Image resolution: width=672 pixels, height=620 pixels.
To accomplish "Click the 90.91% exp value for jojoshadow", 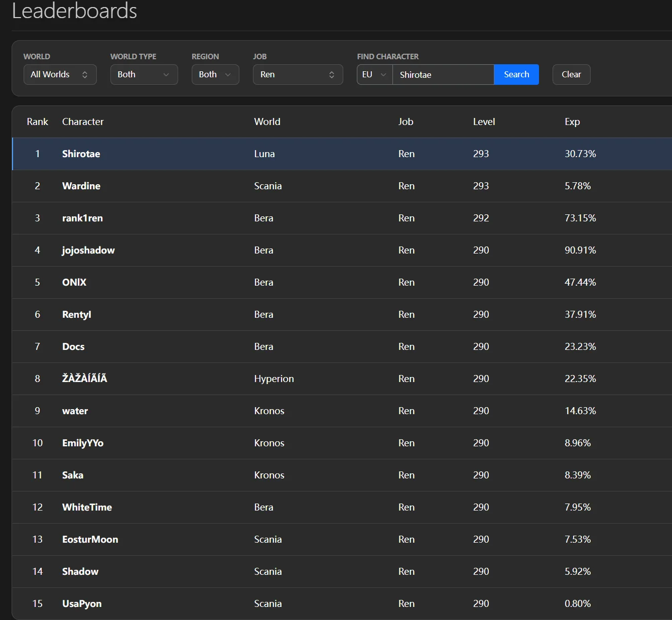I will 581,251.
